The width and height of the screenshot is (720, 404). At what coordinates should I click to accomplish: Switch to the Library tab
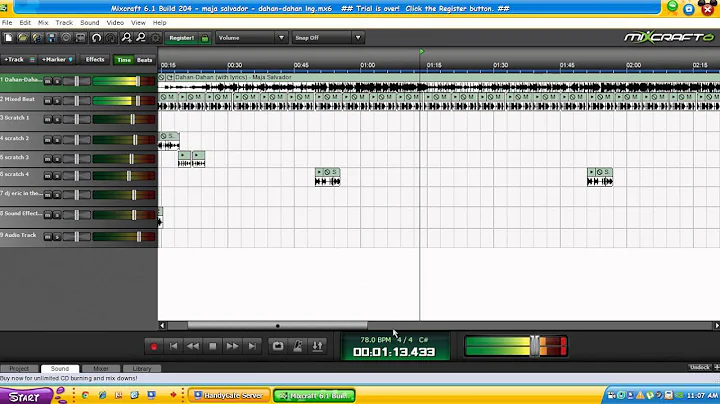click(141, 369)
